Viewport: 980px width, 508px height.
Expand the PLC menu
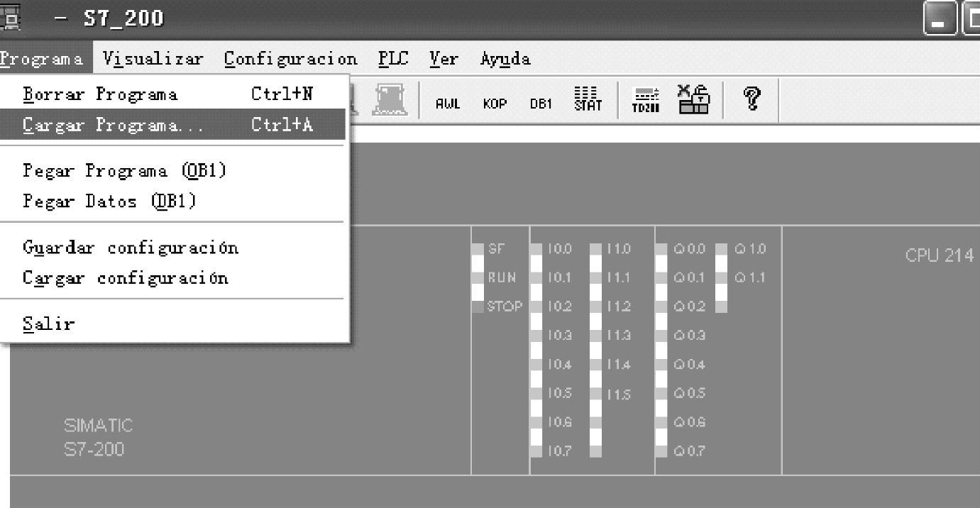[x=392, y=57]
